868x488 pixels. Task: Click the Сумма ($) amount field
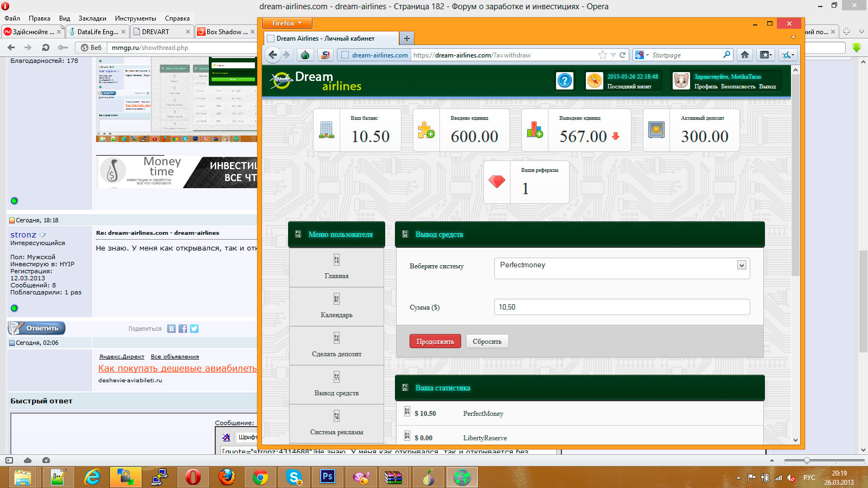tap(622, 307)
